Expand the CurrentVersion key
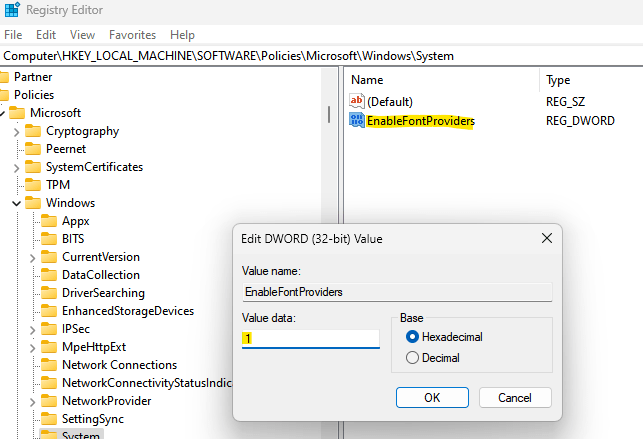The height and width of the screenshot is (439, 643). pos(32,258)
